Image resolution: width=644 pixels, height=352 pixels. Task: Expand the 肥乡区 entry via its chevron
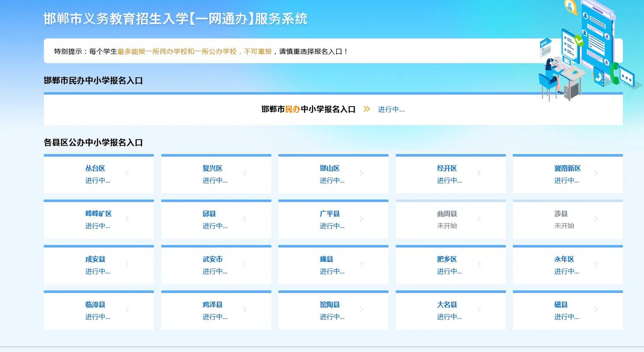[x=479, y=264]
